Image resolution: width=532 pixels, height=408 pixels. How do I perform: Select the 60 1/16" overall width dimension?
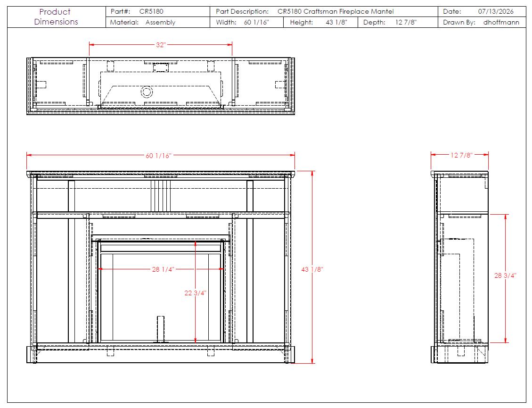coord(158,156)
